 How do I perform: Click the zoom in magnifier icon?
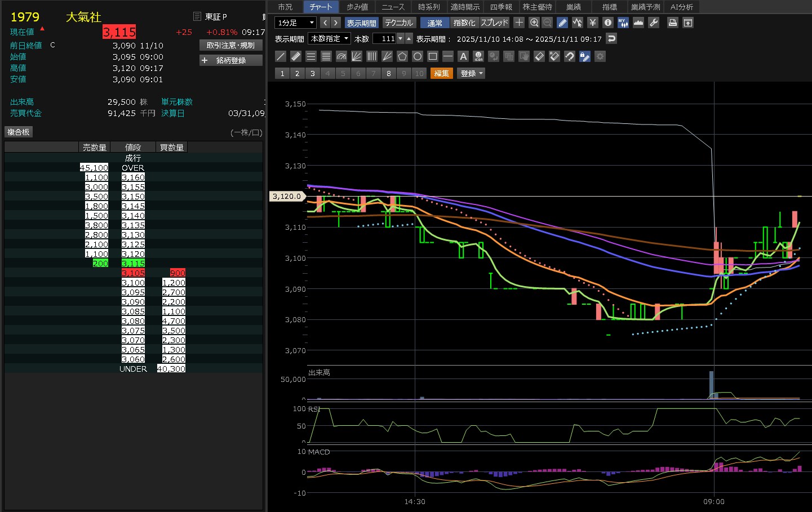click(x=534, y=23)
